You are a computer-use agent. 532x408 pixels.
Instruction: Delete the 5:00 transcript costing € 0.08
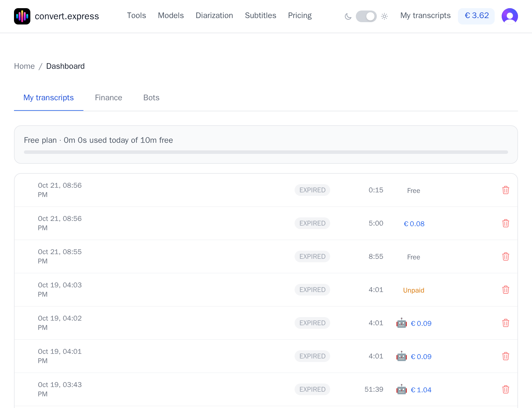point(506,223)
